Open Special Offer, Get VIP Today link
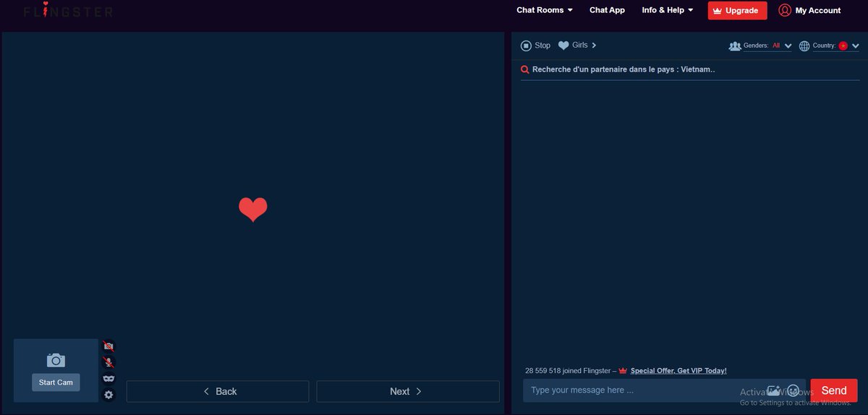 (x=678, y=371)
